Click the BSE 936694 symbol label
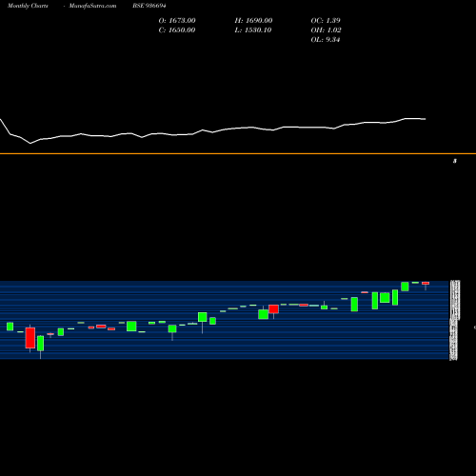476x476 pixels. coord(149,6)
